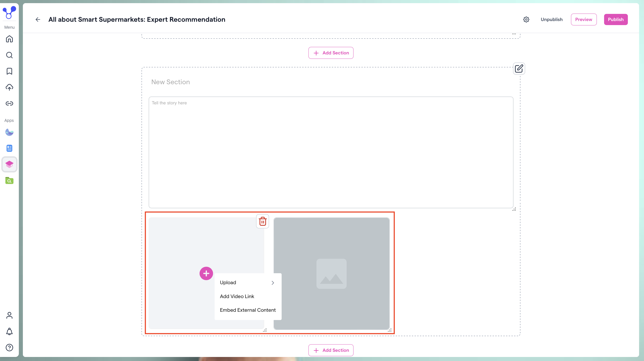Open the green folder search app icon

(9, 180)
